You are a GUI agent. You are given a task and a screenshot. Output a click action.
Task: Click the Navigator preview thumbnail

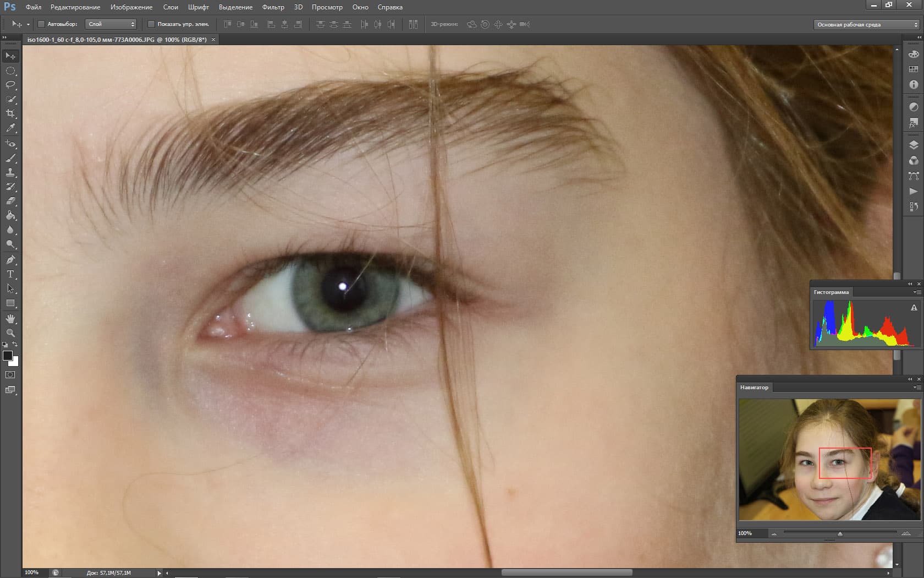click(829, 460)
